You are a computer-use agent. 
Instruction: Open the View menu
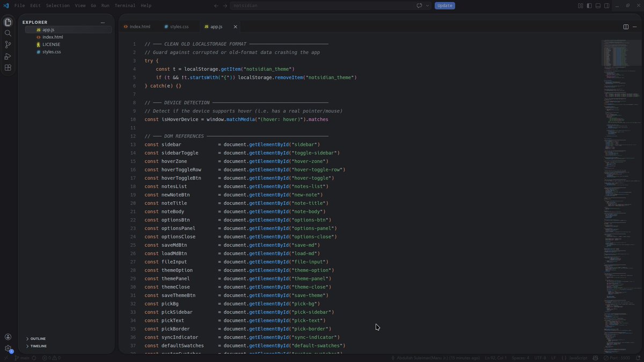click(x=80, y=5)
